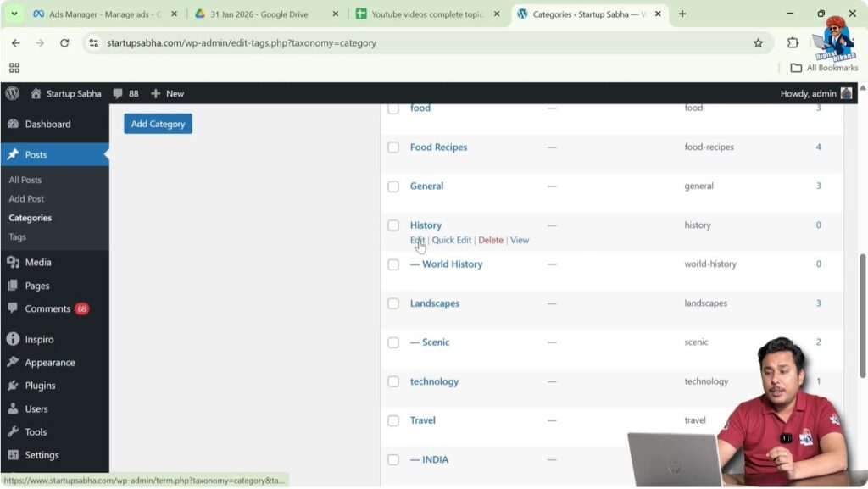Go to All Posts submenu
Image resolution: width=868 pixels, height=489 pixels.
click(x=25, y=180)
